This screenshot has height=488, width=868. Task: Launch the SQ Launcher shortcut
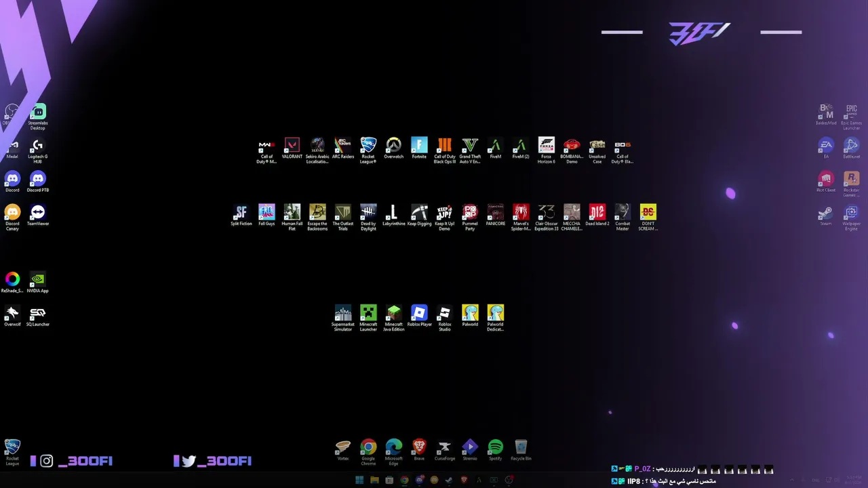pos(38,316)
